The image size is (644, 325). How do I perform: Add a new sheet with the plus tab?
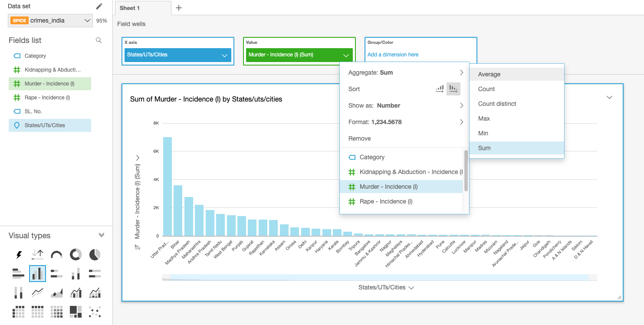pyautogui.click(x=178, y=8)
